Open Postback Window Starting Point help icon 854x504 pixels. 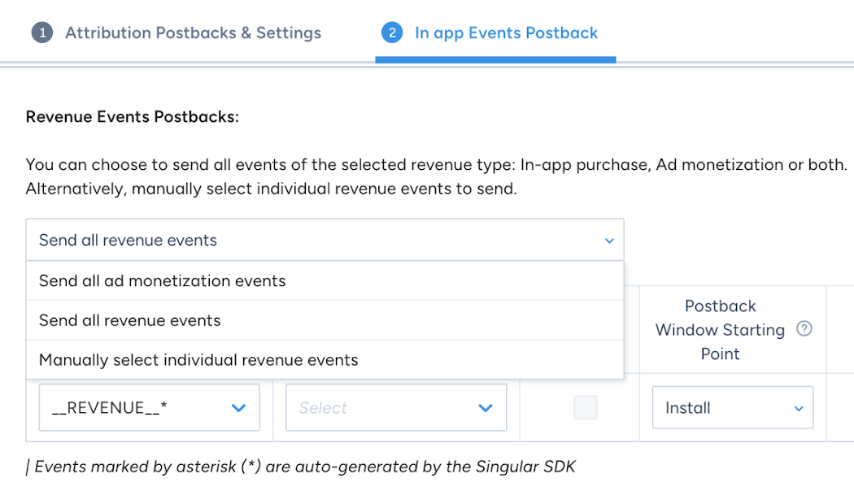pyautogui.click(x=804, y=329)
